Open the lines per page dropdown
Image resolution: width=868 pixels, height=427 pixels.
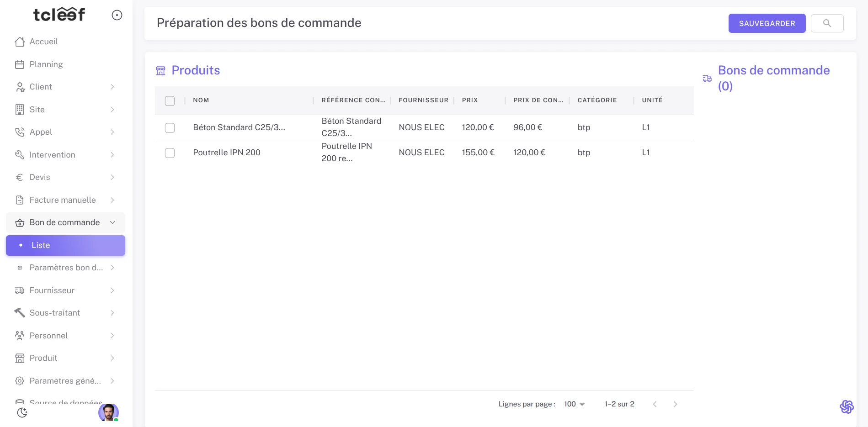(x=574, y=404)
